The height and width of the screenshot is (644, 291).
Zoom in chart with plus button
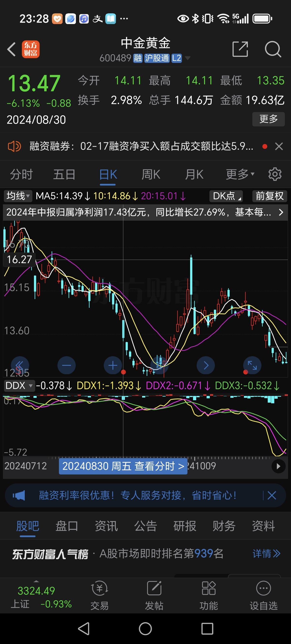[113, 365]
